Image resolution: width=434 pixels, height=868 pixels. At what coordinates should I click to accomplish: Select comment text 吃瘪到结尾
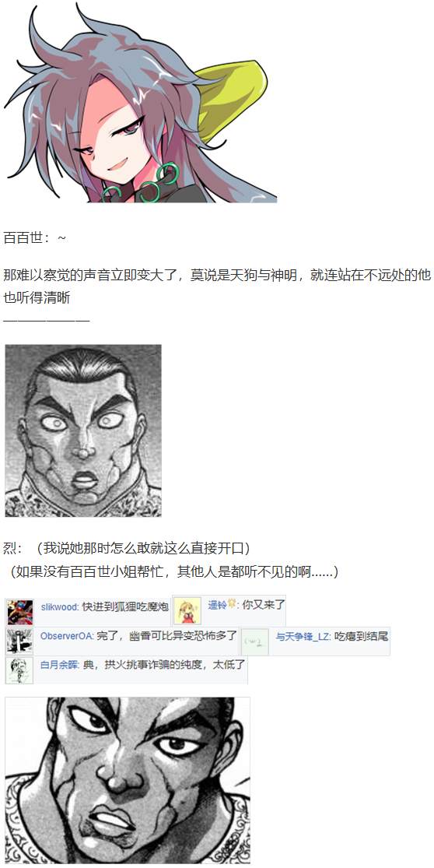[361, 637]
